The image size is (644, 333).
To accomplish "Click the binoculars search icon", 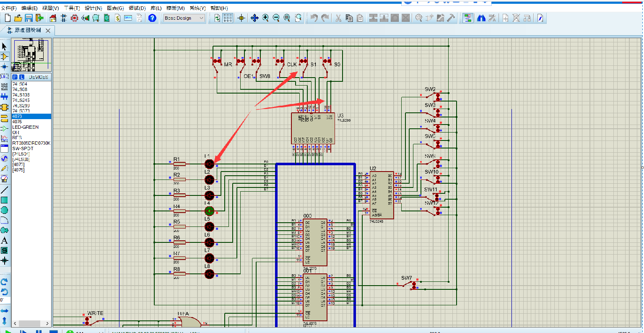I will tap(481, 18).
